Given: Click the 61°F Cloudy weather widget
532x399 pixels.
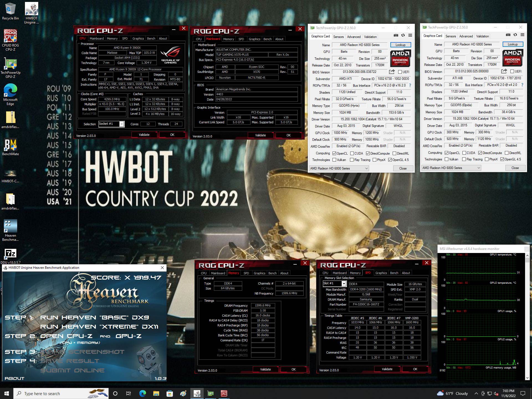Looking at the screenshot, I should (x=452, y=393).
